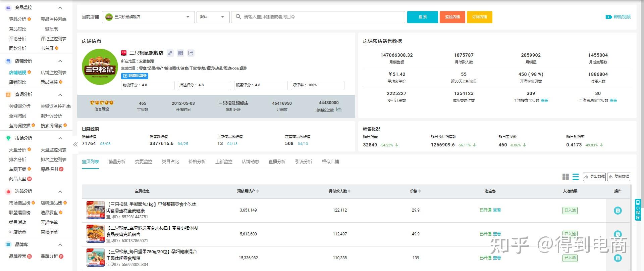644x271 pixels.
Task: Click 查看 link beside 手淘搜索宝贝数
Action: coord(544,100)
